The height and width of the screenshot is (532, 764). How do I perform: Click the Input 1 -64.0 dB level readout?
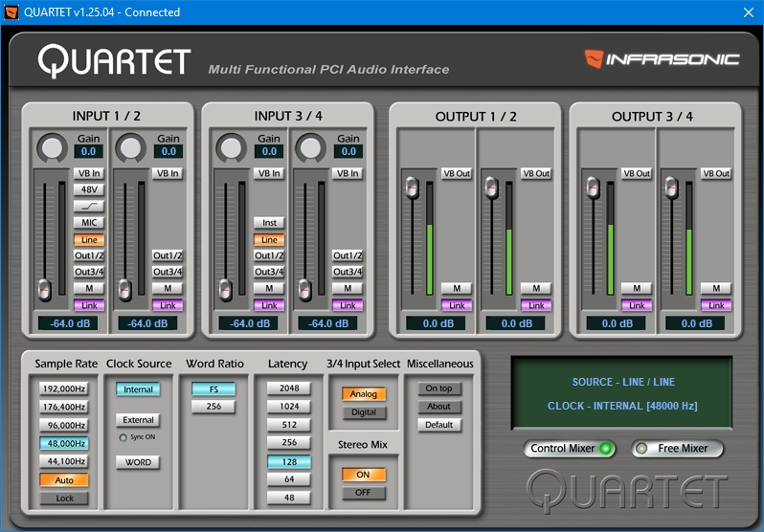click(x=70, y=323)
